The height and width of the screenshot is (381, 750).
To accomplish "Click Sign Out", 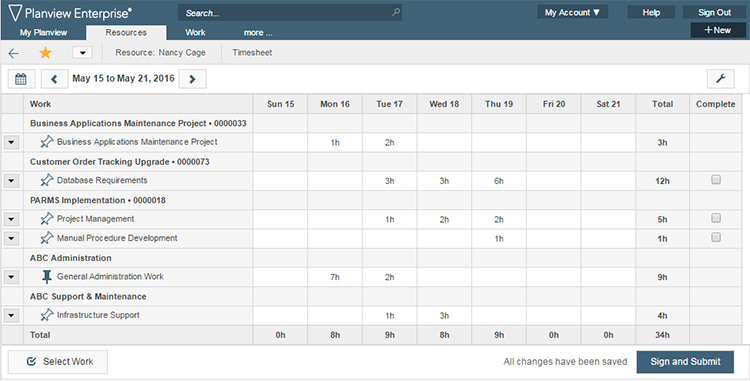I will click(715, 12).
